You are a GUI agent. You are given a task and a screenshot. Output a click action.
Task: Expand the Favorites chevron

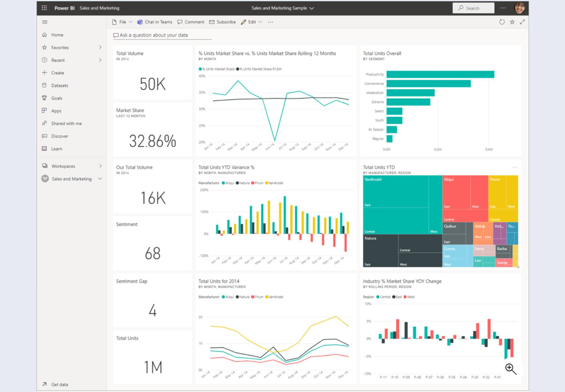pos(100,48)
